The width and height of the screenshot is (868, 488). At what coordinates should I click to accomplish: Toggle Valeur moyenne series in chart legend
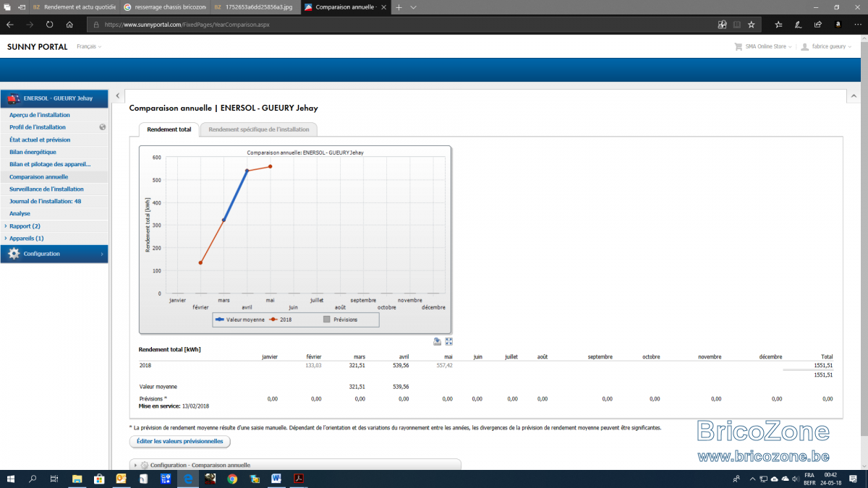pos(240,319)
